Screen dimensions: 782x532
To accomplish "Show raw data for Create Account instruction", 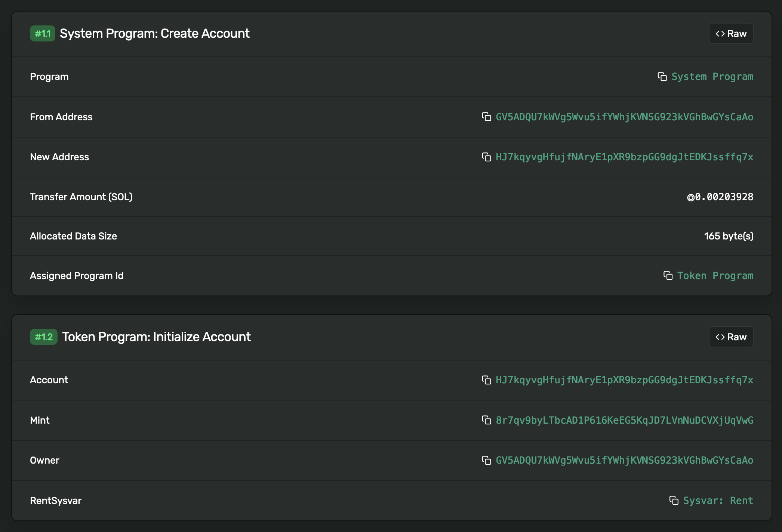I will [731, 33].
